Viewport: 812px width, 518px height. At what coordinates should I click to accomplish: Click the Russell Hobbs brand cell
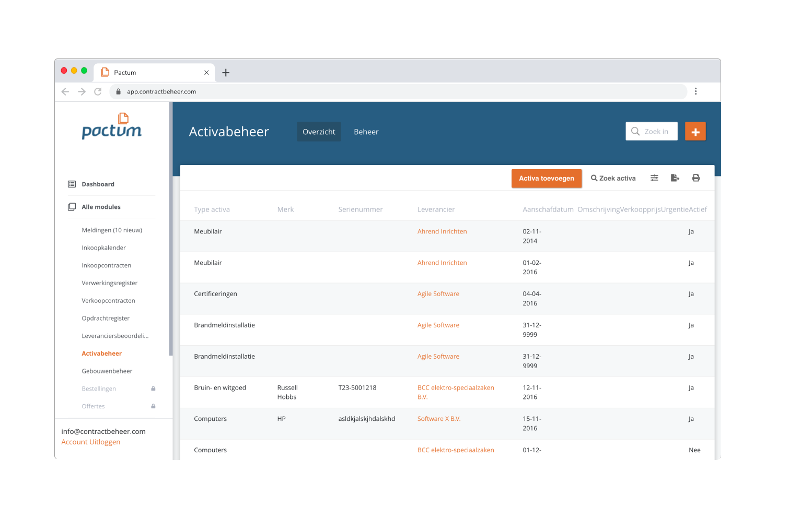coord(287,392)
